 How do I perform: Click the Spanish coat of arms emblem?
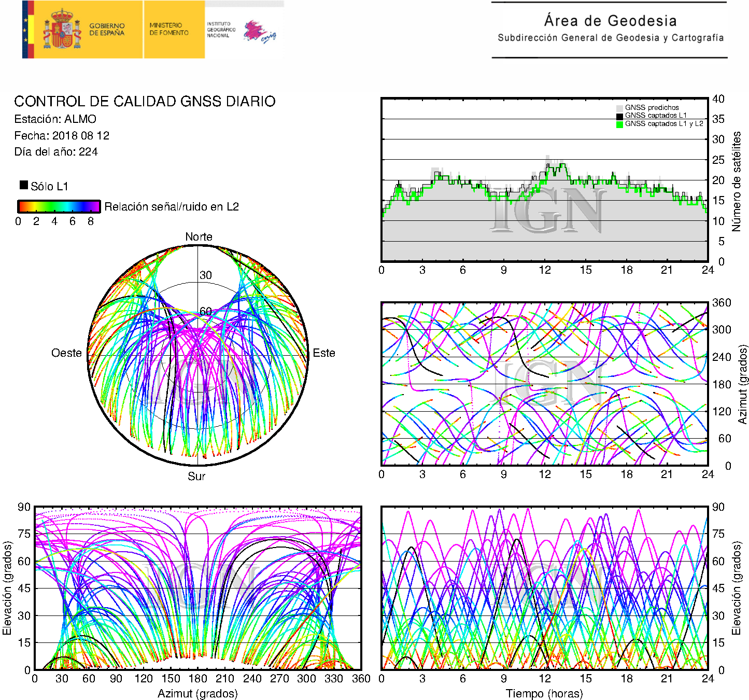pyautogui.click(x=62, y=30)
